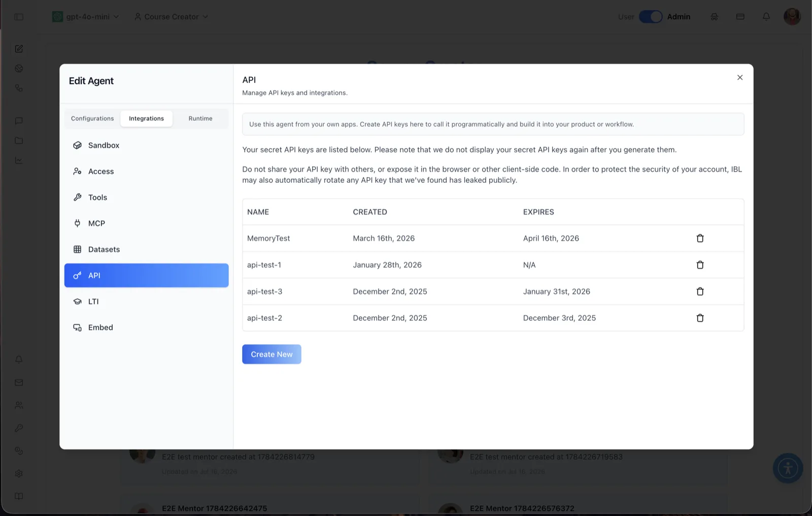The width and height of the screenshot is (812, 516).
Task: Open the Sandbox section
Action: click(x=146, y=145)
